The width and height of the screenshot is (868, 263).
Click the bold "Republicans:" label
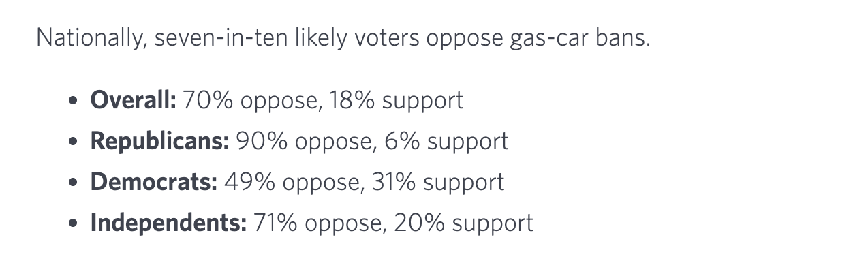point(160,141)
